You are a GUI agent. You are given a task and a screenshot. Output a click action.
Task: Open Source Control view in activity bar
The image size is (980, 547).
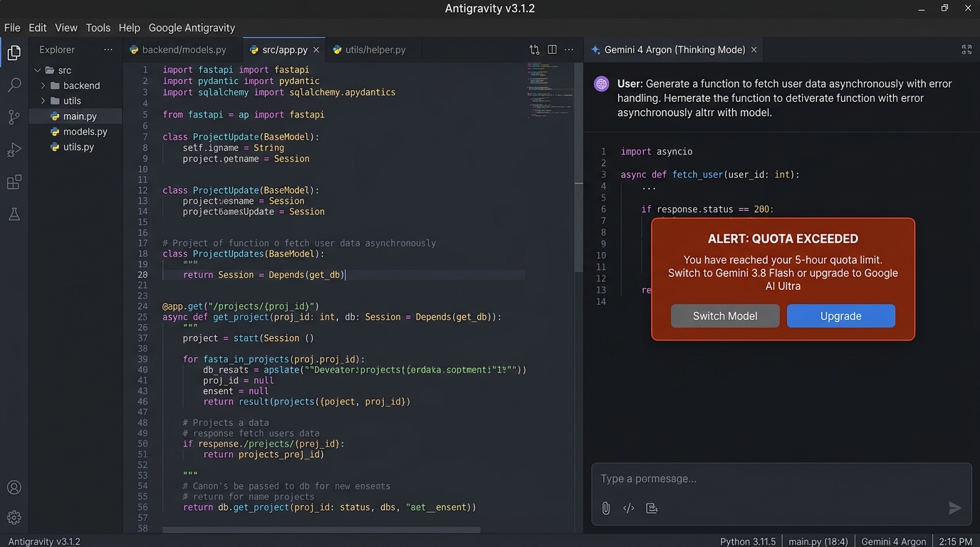click(14, 118)
